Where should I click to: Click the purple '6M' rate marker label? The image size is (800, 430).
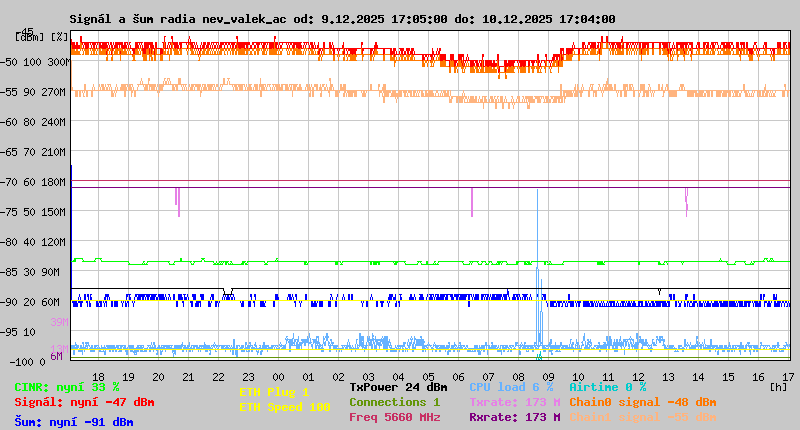56,356
